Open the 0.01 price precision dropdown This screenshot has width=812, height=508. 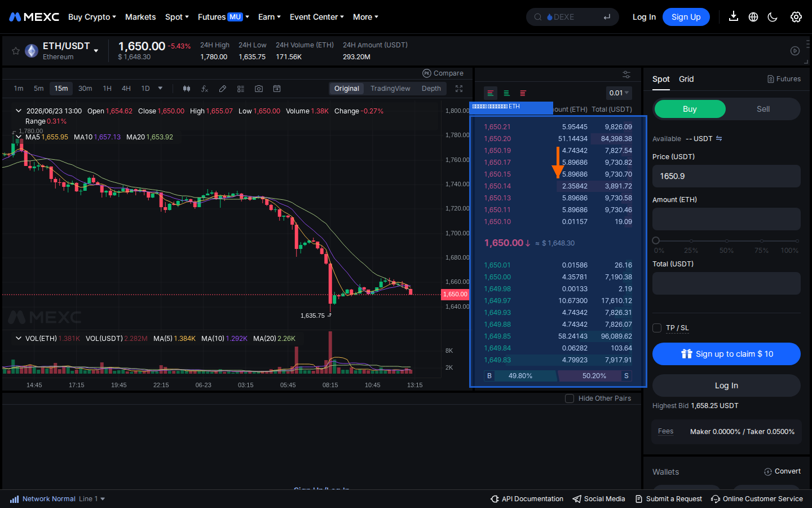619,93
